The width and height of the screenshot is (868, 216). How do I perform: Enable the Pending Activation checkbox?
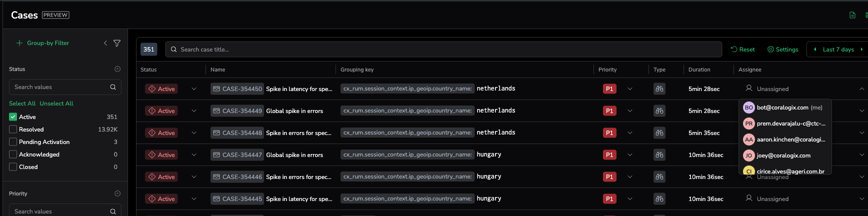click(13, 142)
